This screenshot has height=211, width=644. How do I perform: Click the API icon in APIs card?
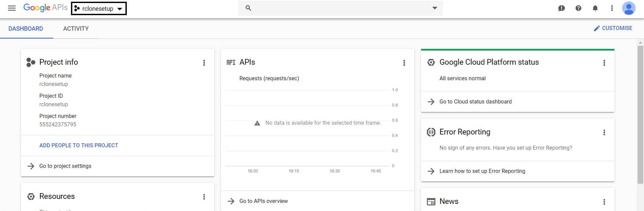tap(231, 62)
